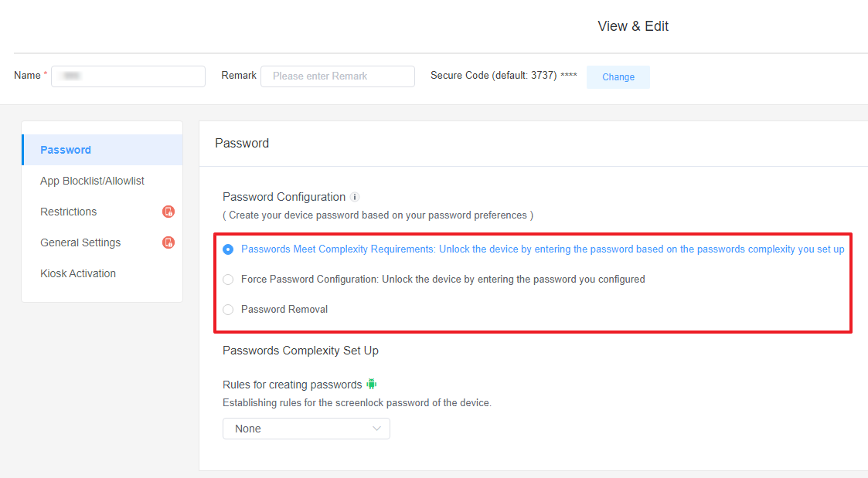Click the Change button for Secure Code
Screen dimensions: 868x478
[x=618, y=77]
